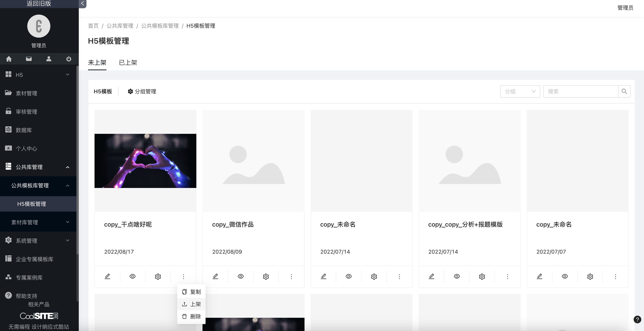Screen dimensions: 644x331
Task: Preview the 2022/07/14 copy_未命名 template
Action: 349,276
